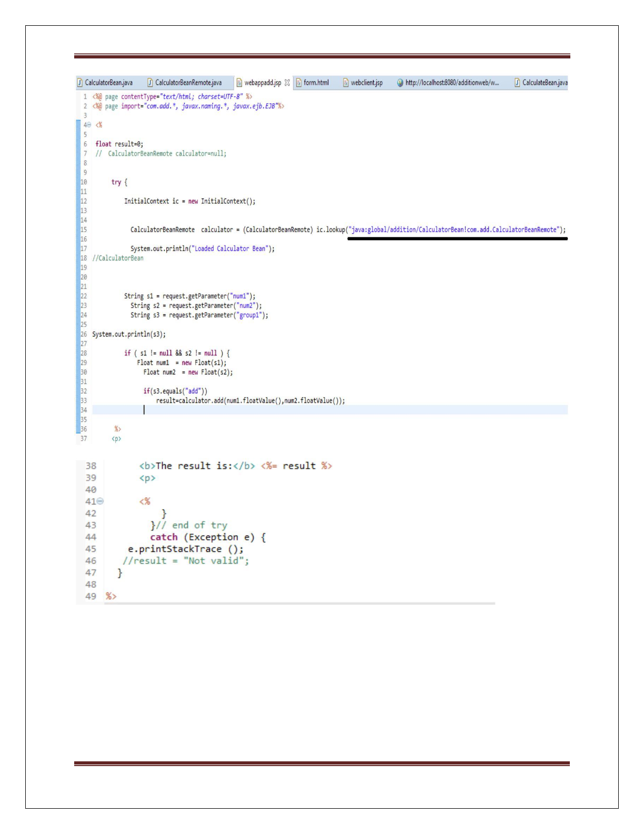Click the underlined java:global/addition JNDI lookup string

[x=454, y=230]
